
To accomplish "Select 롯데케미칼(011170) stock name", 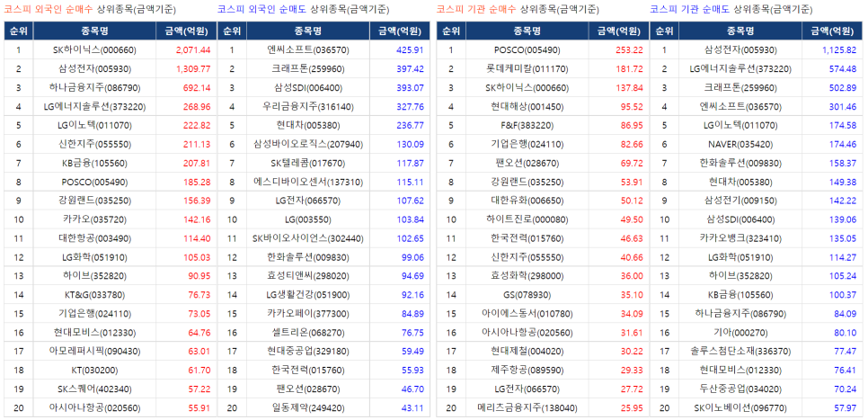I will pyautogui.click(x=527, y=68).
